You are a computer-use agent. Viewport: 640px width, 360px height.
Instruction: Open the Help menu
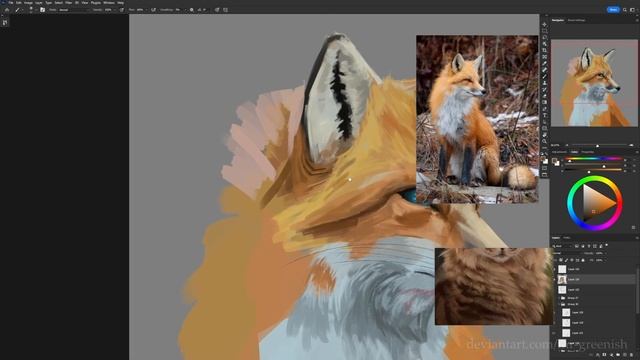[120, 2]
